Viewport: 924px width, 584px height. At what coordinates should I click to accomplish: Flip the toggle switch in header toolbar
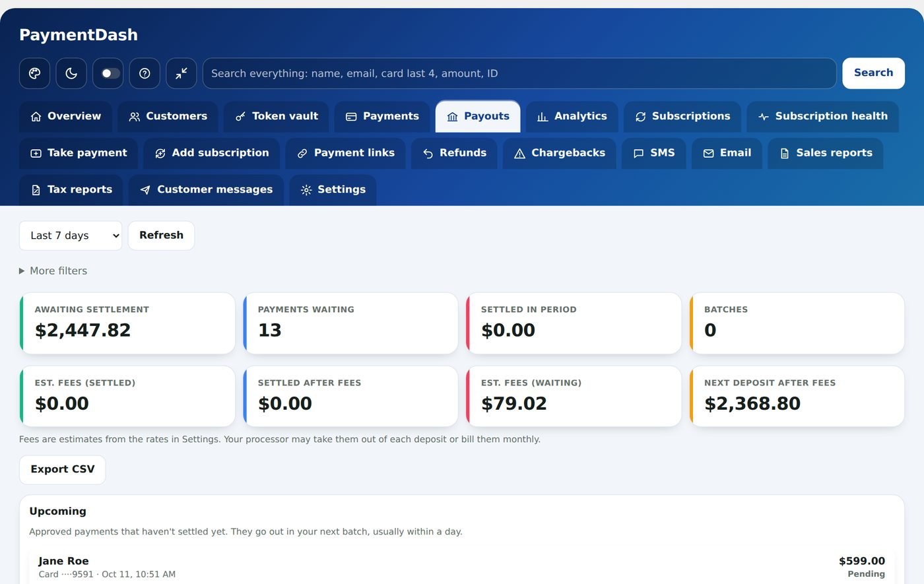point(108,73)
